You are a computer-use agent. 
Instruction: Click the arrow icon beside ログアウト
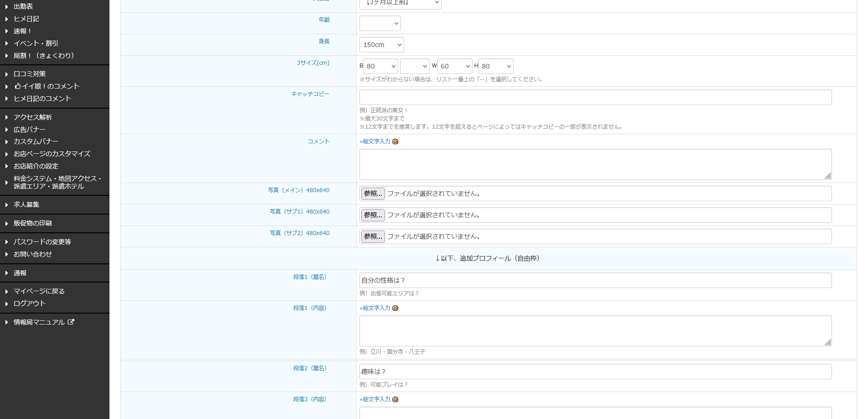coord(6,304)
